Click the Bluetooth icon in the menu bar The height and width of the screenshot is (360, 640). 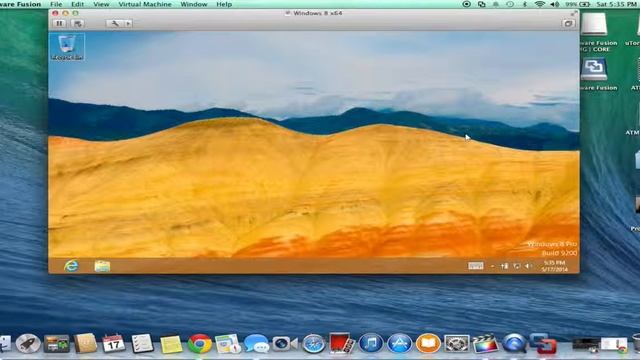click(525, 4)
